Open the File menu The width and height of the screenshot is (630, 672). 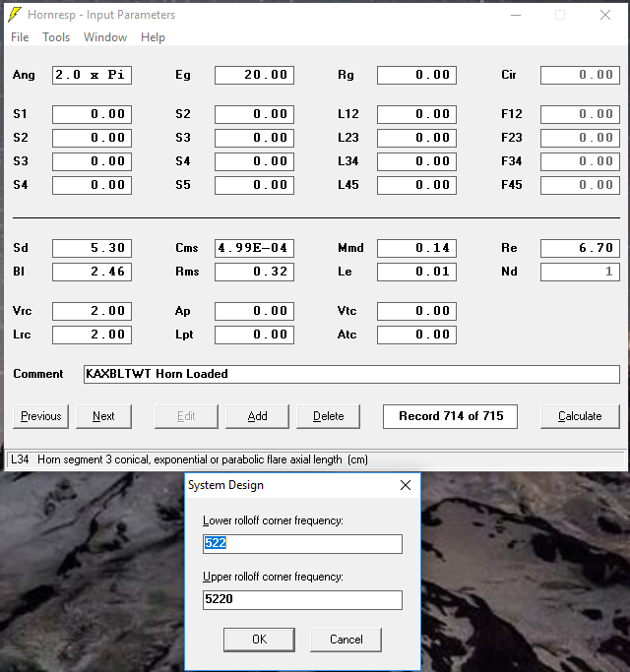point(20,37)
